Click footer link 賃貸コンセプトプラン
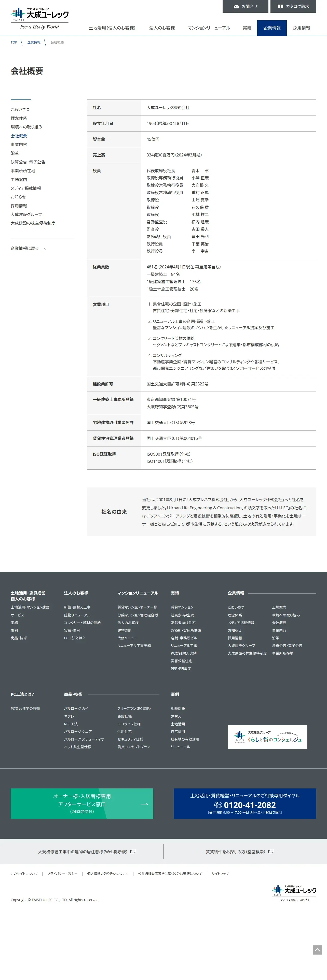 point(134,747)
